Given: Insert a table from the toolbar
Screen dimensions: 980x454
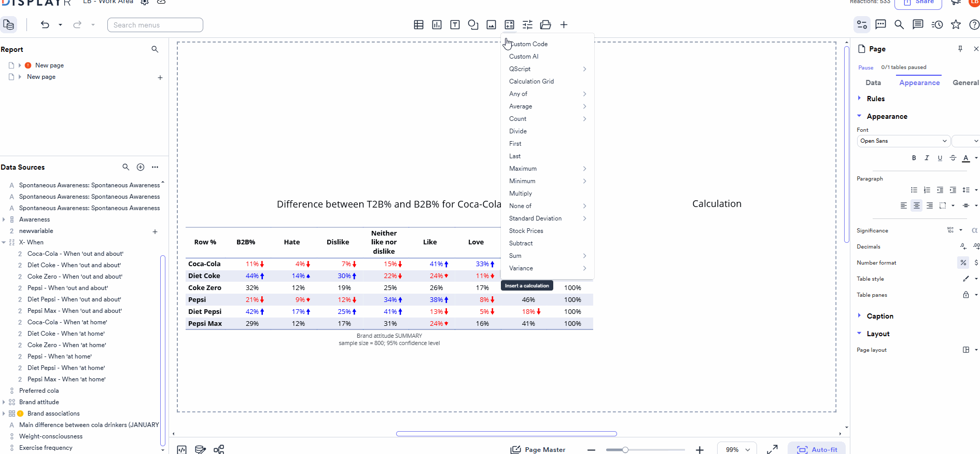Looking at the screenshot, I should (x=418, y=25).
